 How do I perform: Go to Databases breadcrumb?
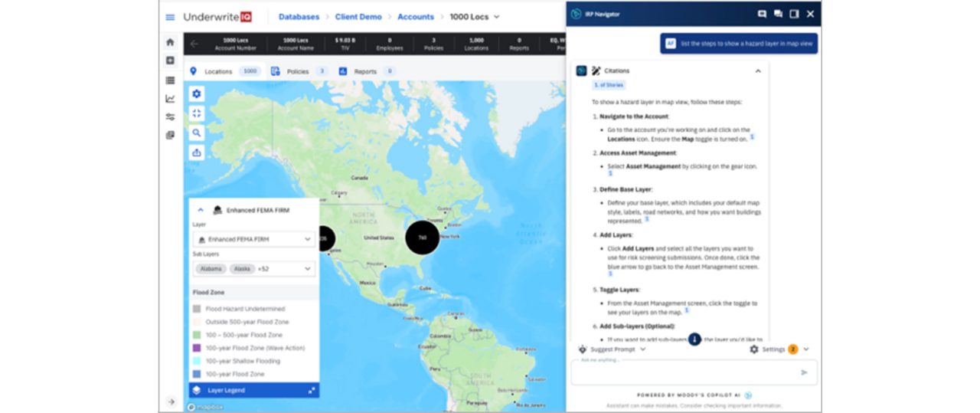click(299, 17)
